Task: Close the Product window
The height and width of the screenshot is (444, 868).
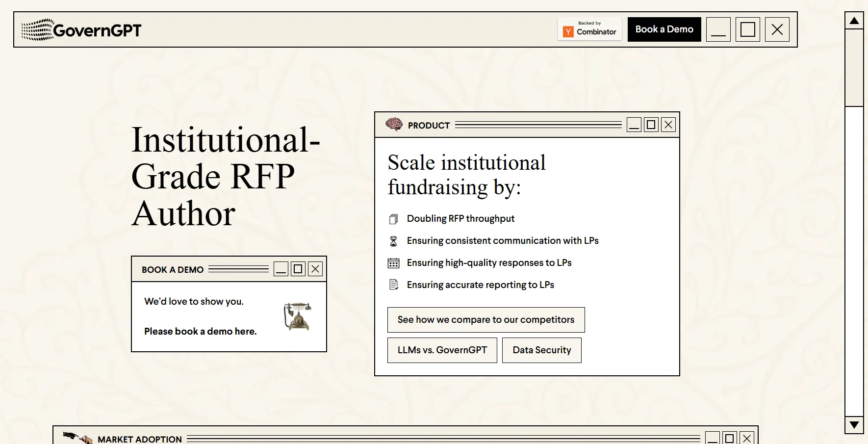Action: click(668, 125)
